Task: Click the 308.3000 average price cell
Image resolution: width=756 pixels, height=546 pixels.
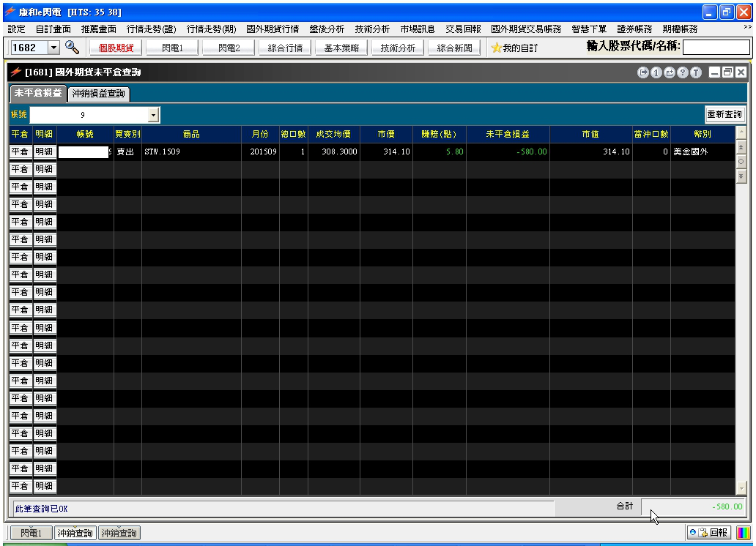Action: tap(333, 152)
